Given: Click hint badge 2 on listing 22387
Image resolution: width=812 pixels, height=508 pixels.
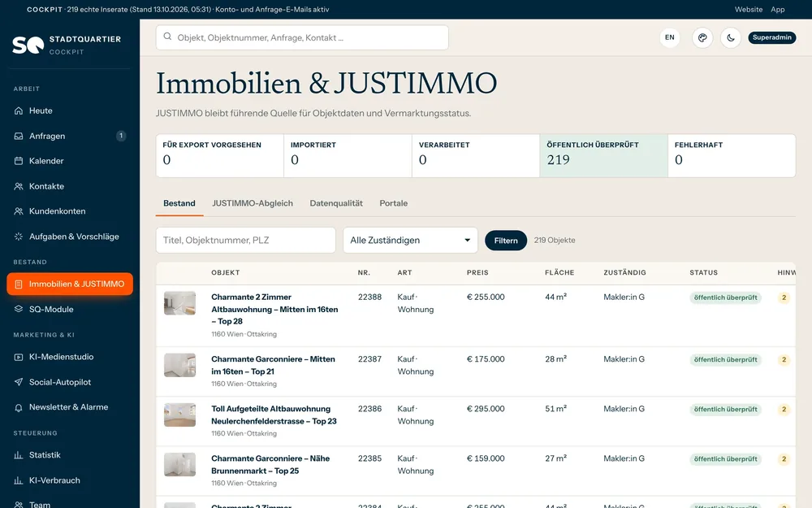Looking at the screenshot, I should pos(784,360).
